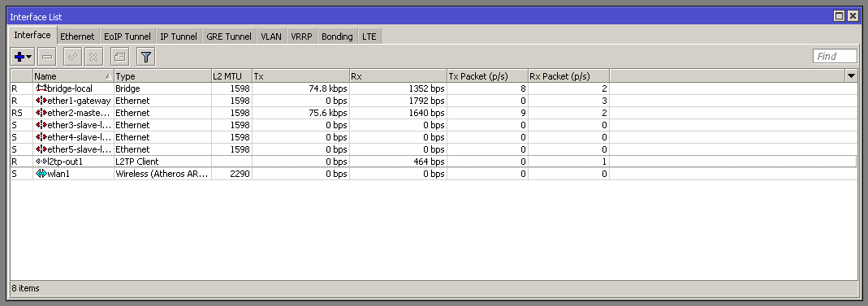Click the bridge-local bridge icon
The height and width of the screenshot is (306, 868).
coord(41,88)
